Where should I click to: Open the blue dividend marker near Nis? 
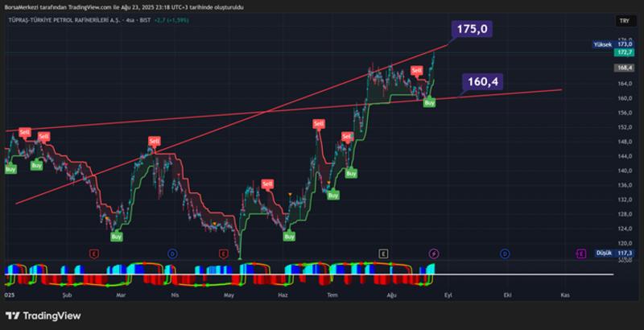172,254
